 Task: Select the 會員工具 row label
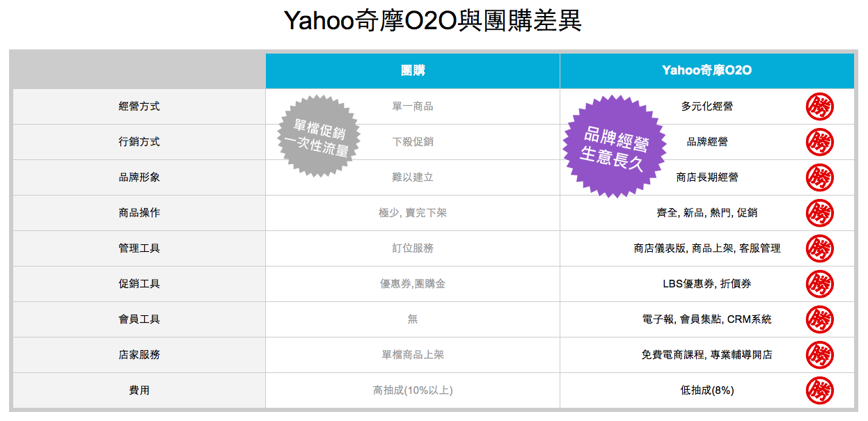click(x=139, y=319)
